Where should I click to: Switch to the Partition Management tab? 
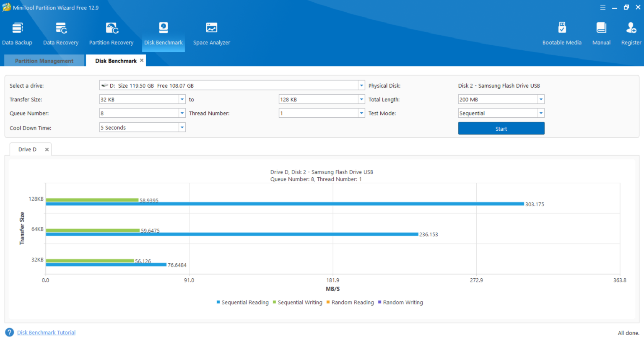pyautogui.click(x=44, y=61)
